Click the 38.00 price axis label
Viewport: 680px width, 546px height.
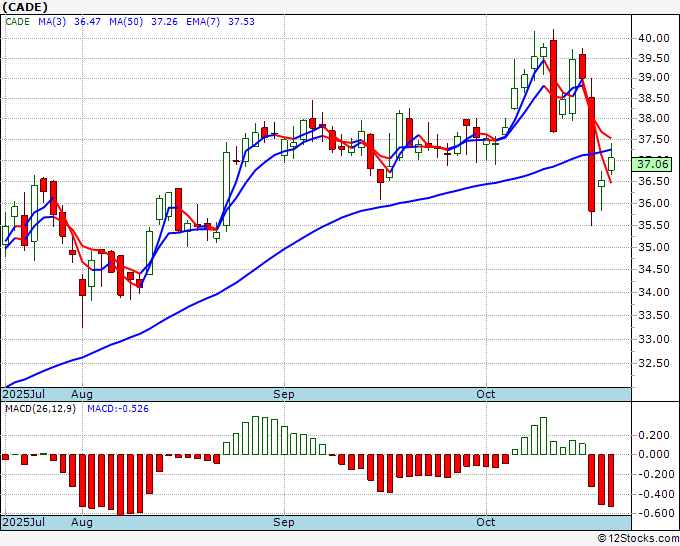(654, 118)
